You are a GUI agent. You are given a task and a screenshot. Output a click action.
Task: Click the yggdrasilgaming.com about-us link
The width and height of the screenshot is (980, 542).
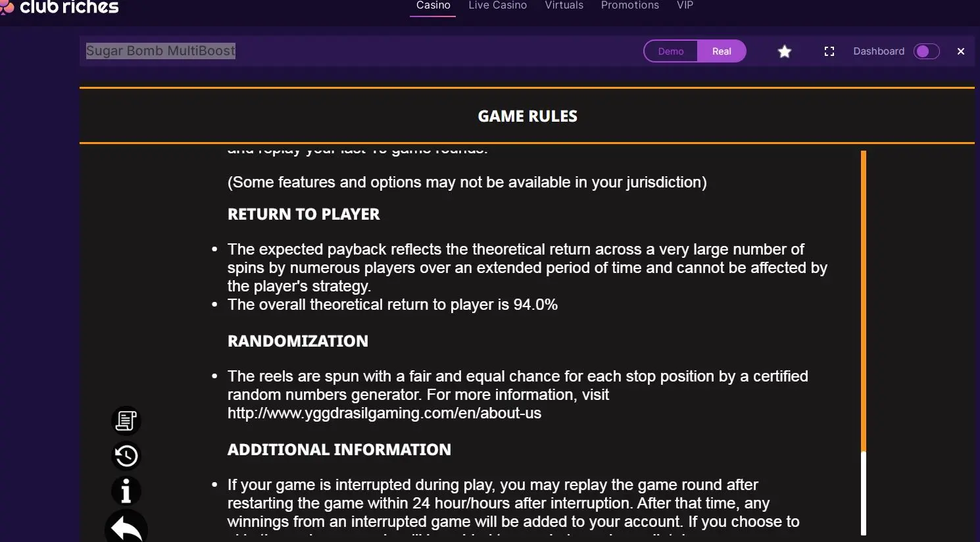click(x=384, y=413)
